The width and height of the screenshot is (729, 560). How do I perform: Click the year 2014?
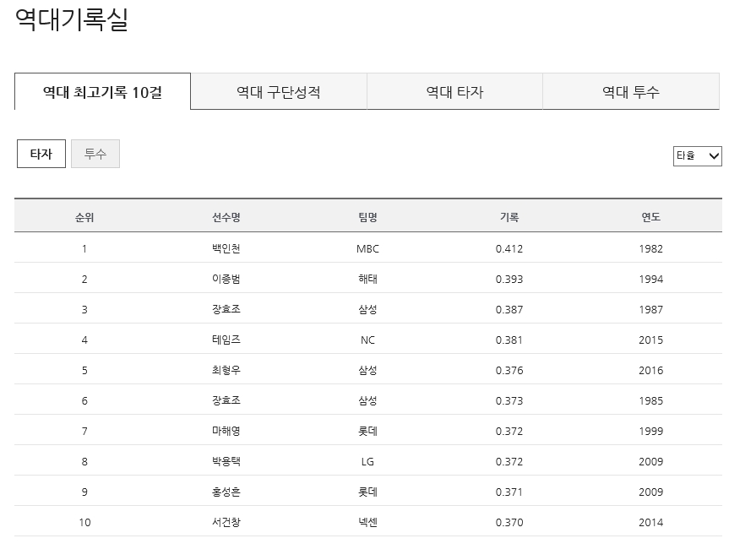tap(651, 522)
